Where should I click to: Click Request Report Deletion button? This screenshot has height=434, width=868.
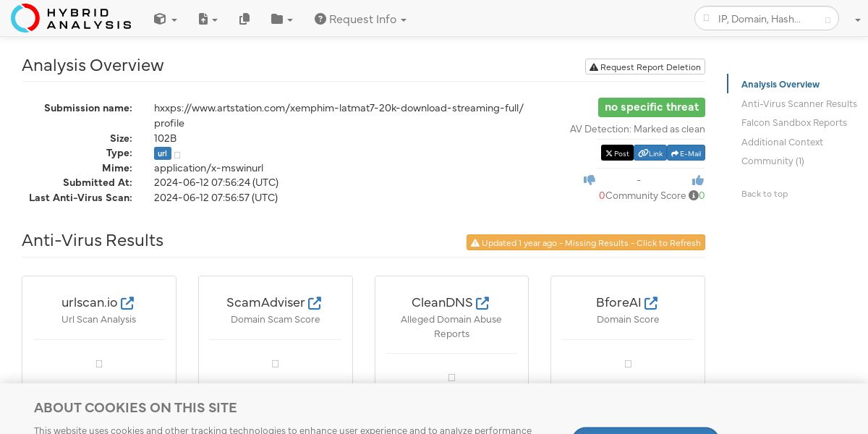[x=645, y=67]
